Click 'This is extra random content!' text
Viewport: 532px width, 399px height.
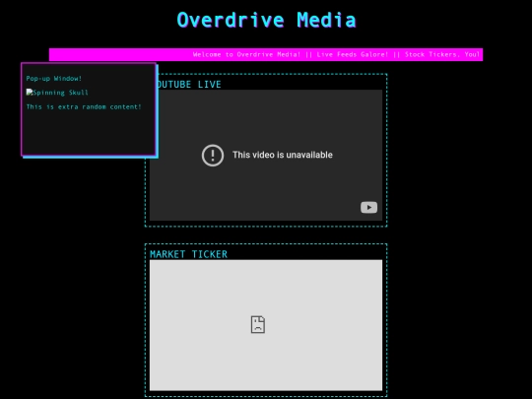click(84, 106)
